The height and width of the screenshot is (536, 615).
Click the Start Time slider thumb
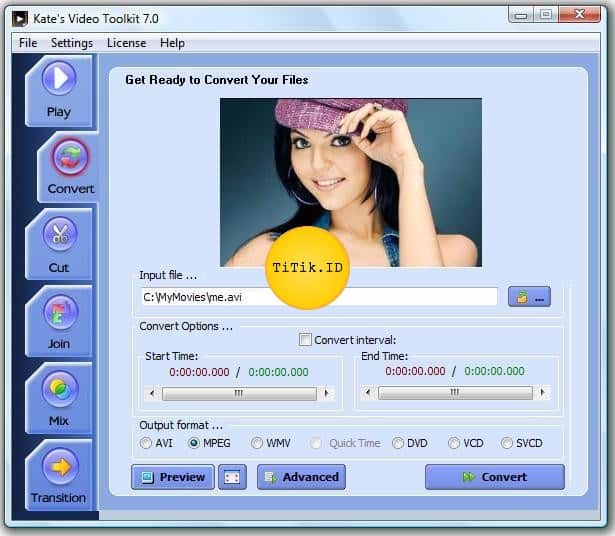coord(239,393)
